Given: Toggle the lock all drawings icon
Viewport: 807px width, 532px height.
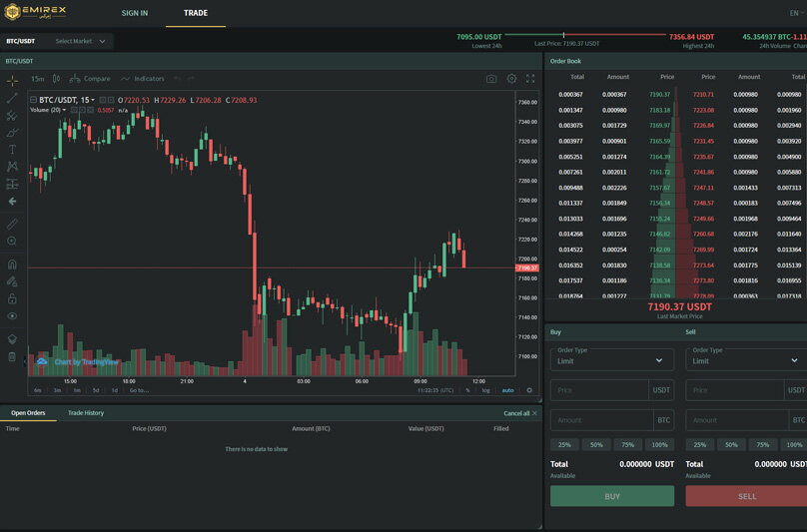Looking at the screenshot, I should pos(12,298).
